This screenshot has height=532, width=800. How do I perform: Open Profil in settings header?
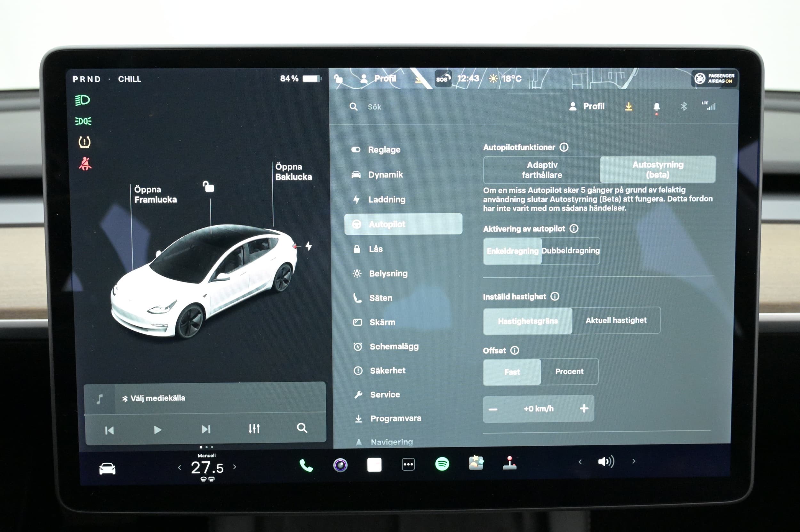pos(587,107)
